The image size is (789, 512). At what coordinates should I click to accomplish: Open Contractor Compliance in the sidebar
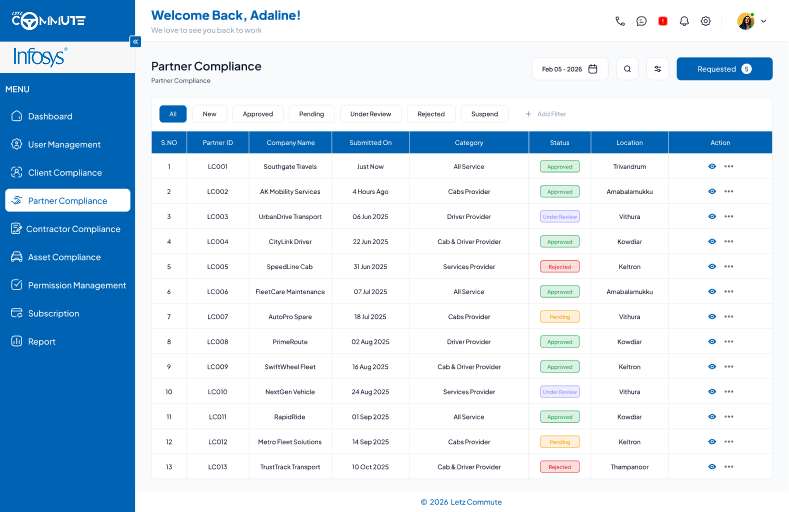point(67,229)
